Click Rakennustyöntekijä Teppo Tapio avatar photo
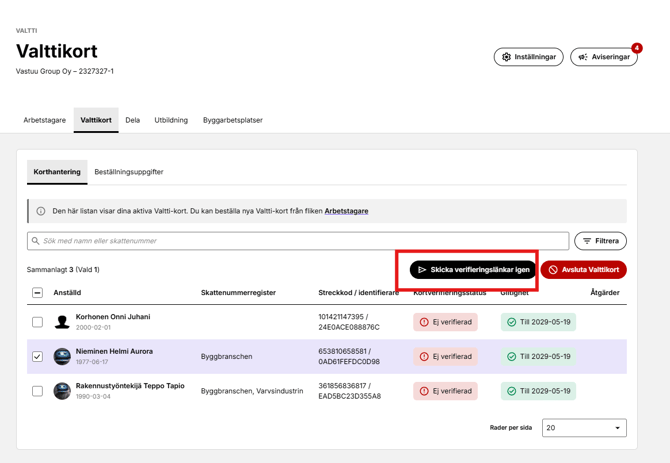This screenshot has height=463, width=670. point(62,391)
